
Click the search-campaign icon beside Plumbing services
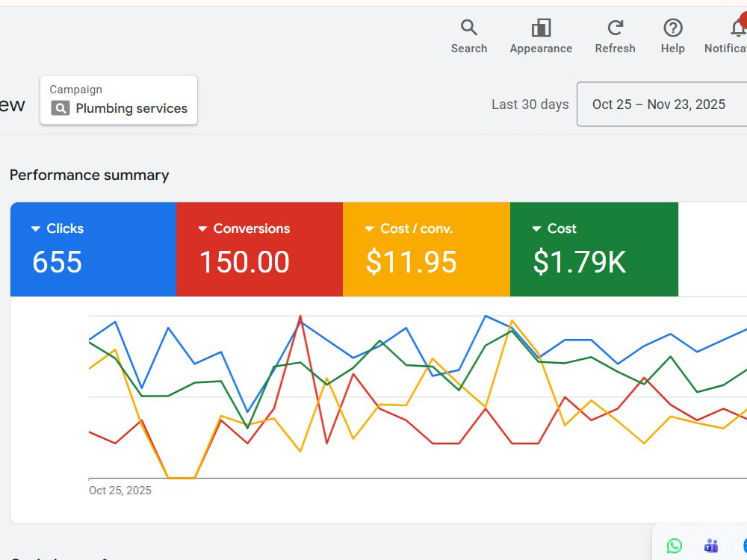[x=60, y=108]
